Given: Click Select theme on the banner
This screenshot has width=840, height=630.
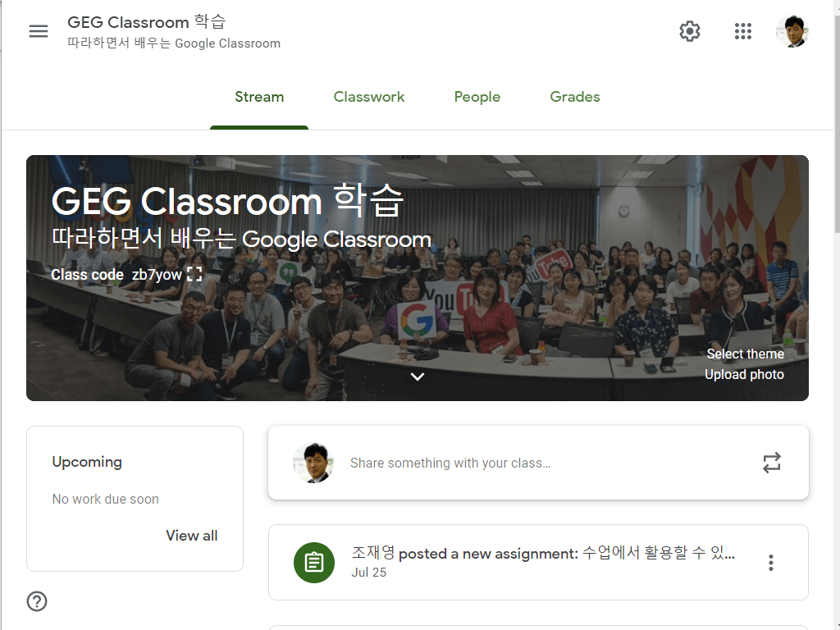Looking at the screenshot, I should pos(745,354).
